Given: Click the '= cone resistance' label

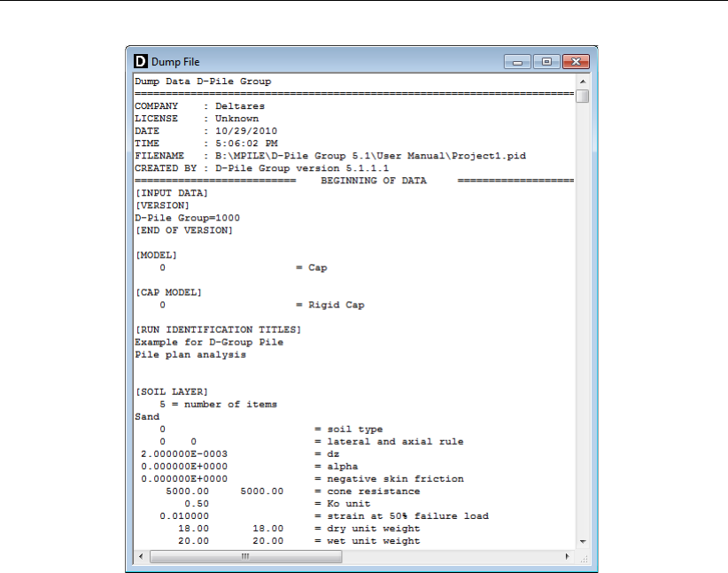Looking at the screenshot, I should [x=368, y=492].
